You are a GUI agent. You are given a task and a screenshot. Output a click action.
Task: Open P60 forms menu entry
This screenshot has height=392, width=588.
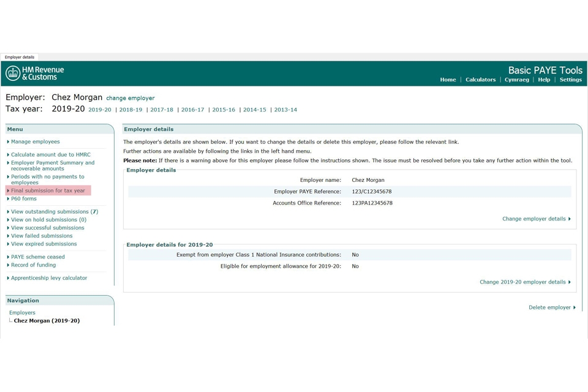click(x=24, y=198)
